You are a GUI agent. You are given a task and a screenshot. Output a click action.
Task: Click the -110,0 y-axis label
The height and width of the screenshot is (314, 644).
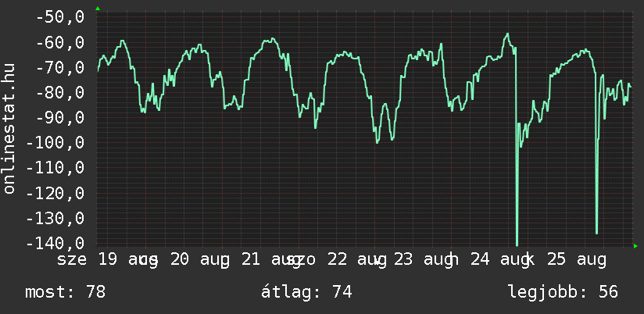(x=55, y=168)
